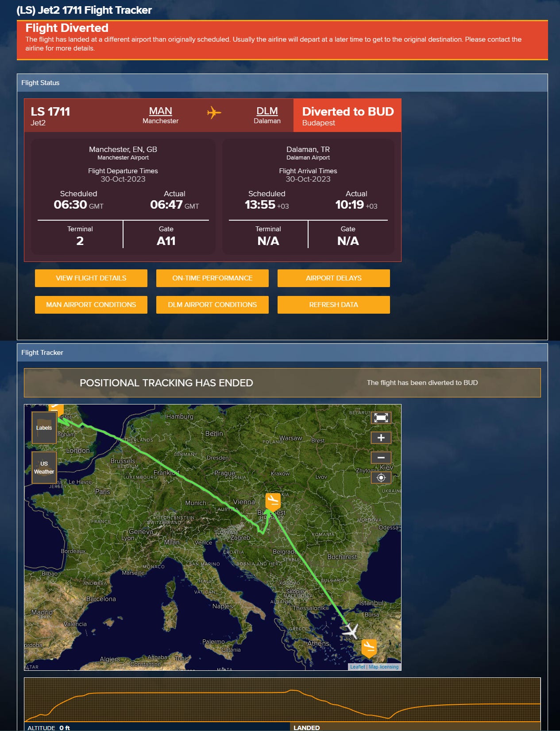Click departure gate value 'A11'
Screen dimensions: 560x731
pos(166,241)
